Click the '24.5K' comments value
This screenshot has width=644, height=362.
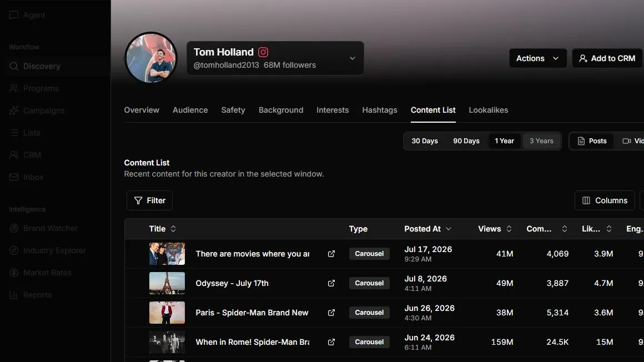[x=557, y=342]
